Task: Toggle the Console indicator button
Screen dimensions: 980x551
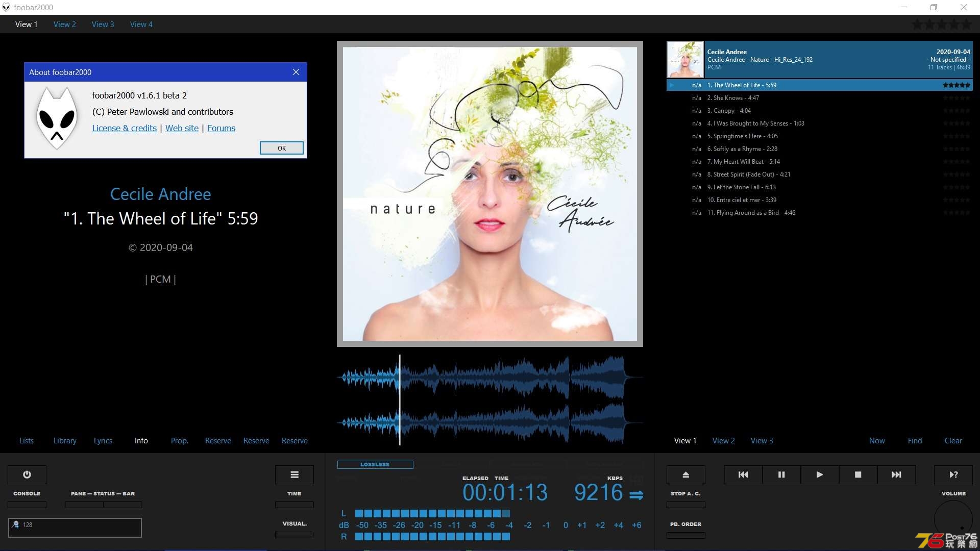Action: (27, 505)
